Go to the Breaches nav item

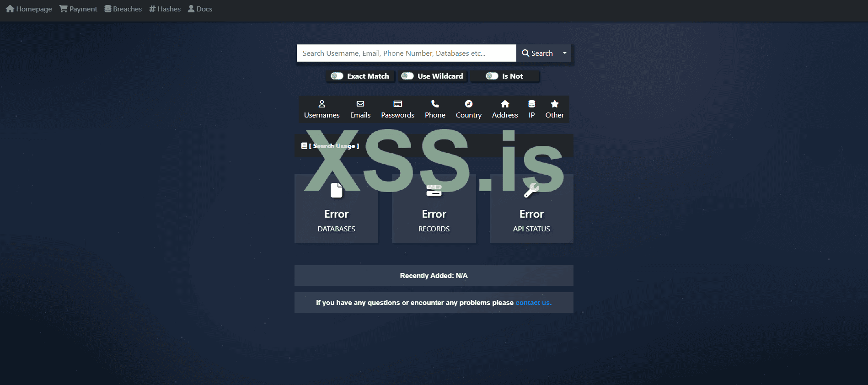123,9
